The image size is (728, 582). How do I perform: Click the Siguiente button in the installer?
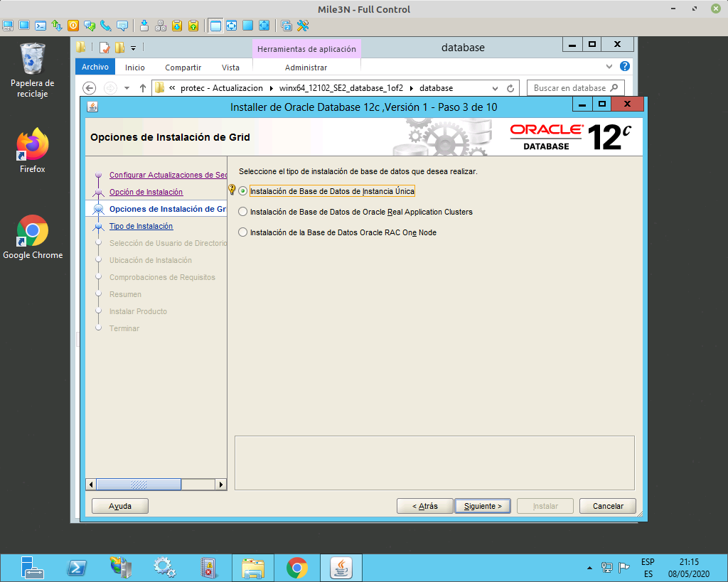[482, 505]
